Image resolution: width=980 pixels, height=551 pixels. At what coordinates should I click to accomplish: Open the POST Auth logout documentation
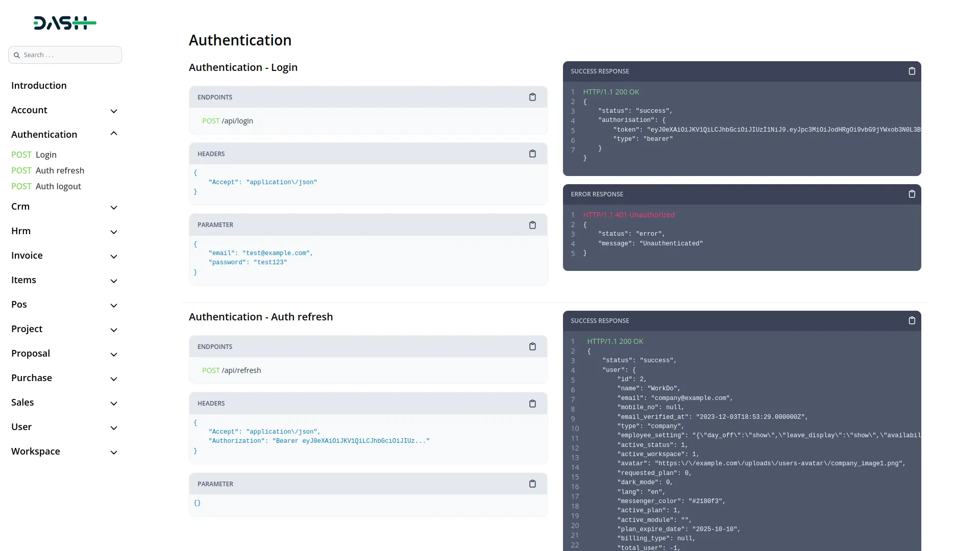pos(46,186)
